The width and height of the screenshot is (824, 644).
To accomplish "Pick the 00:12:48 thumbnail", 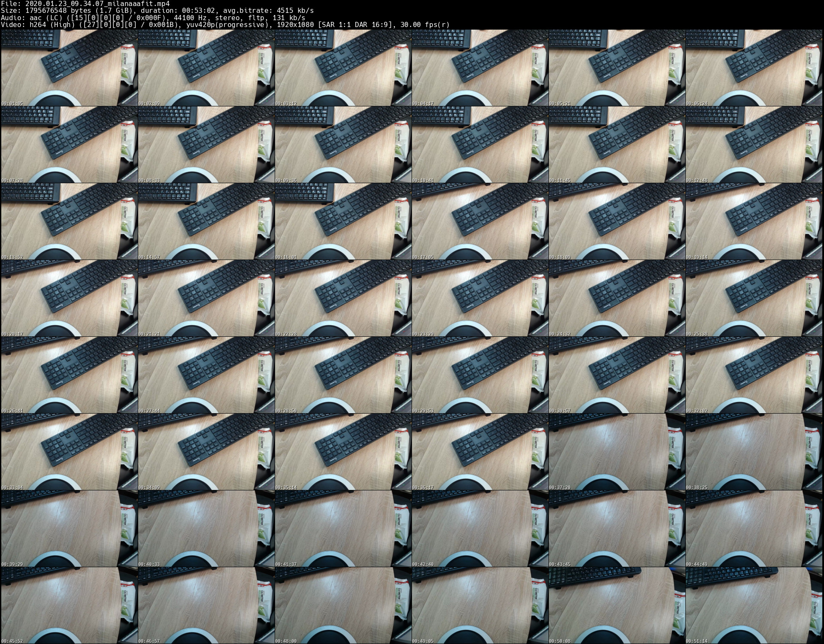I will click(754, 145).
